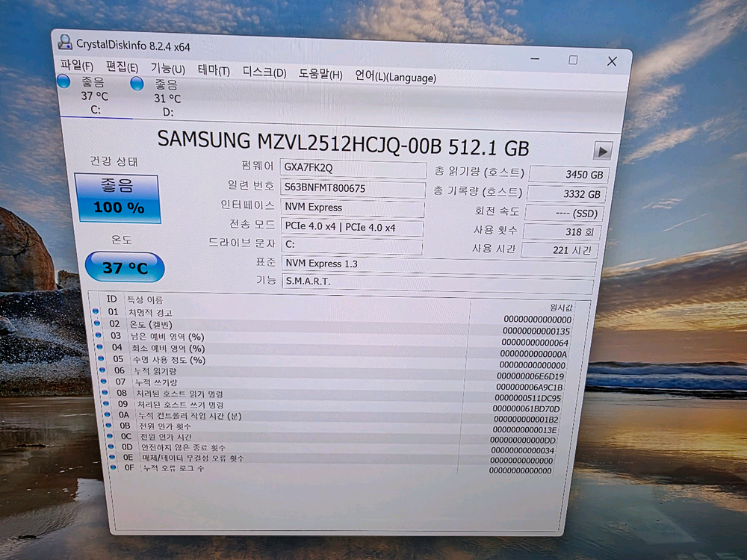The width and height of the screenshot is (747, 560).
Task: Click the CrystalDiskInfo app icon in title bar
Action: [x=65, y=43]
